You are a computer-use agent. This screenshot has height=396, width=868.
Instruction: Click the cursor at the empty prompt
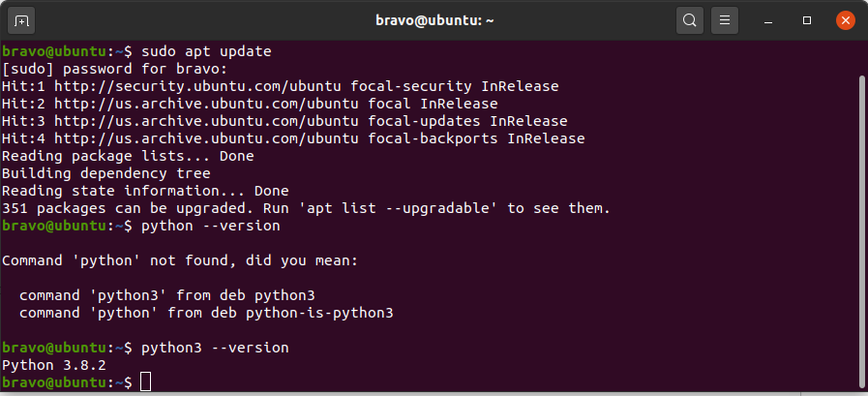point(145,382)
